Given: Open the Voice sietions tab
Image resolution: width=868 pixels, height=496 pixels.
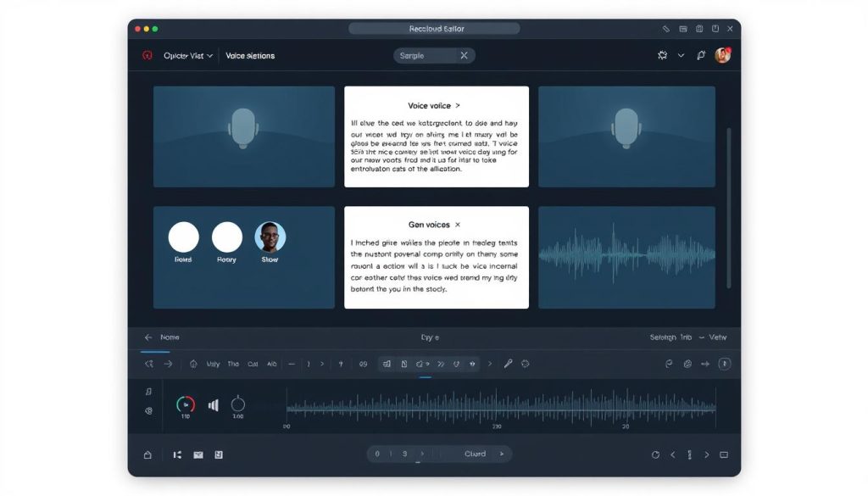Looking at the screenshot, I should 250,55.
